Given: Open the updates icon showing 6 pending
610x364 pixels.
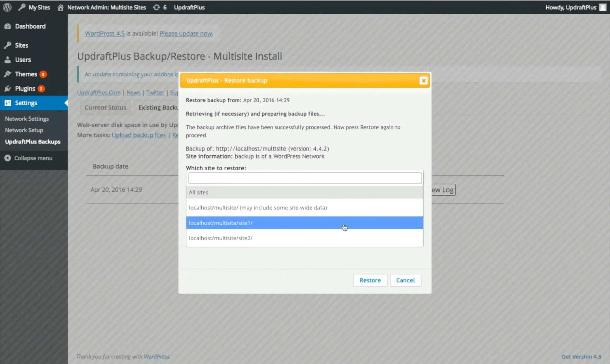Looking at the screenshot, I should click(156, 7).
